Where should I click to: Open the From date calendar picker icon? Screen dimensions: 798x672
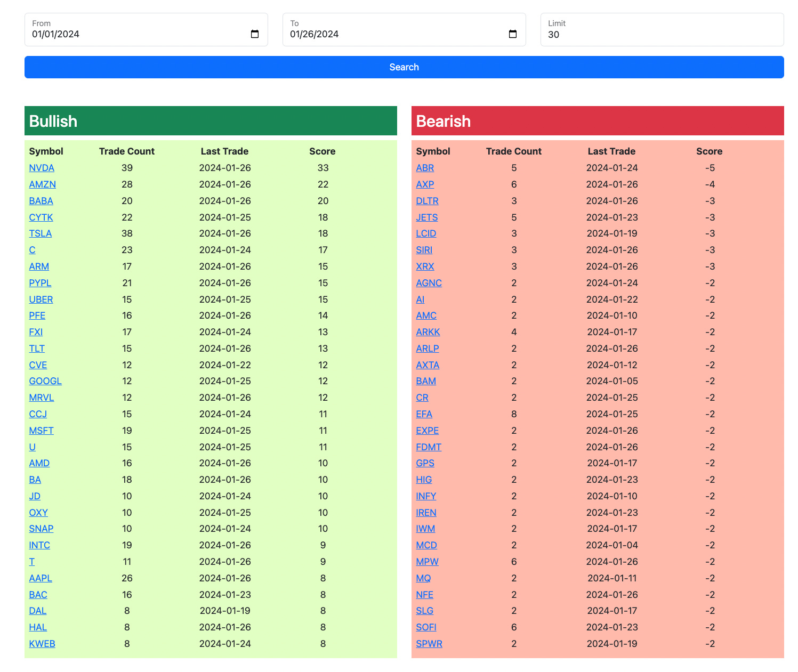coord(255,34)
